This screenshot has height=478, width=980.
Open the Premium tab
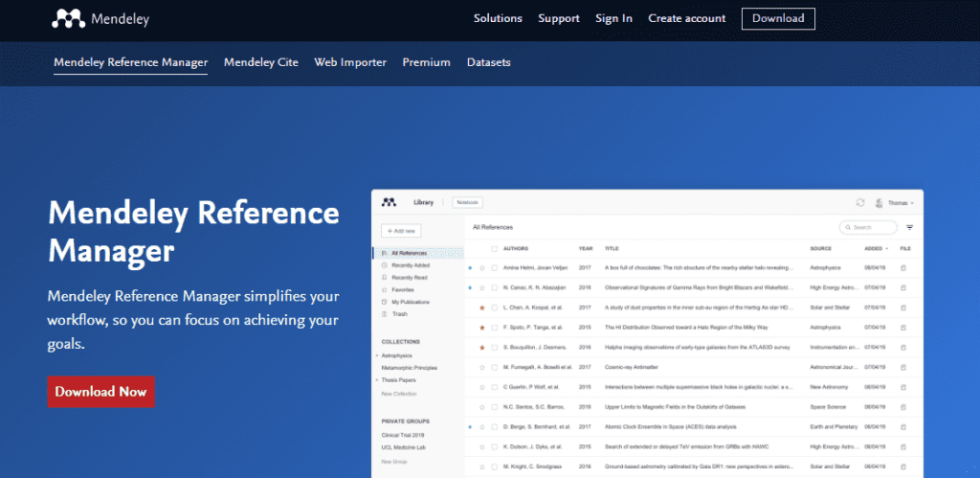426,62
